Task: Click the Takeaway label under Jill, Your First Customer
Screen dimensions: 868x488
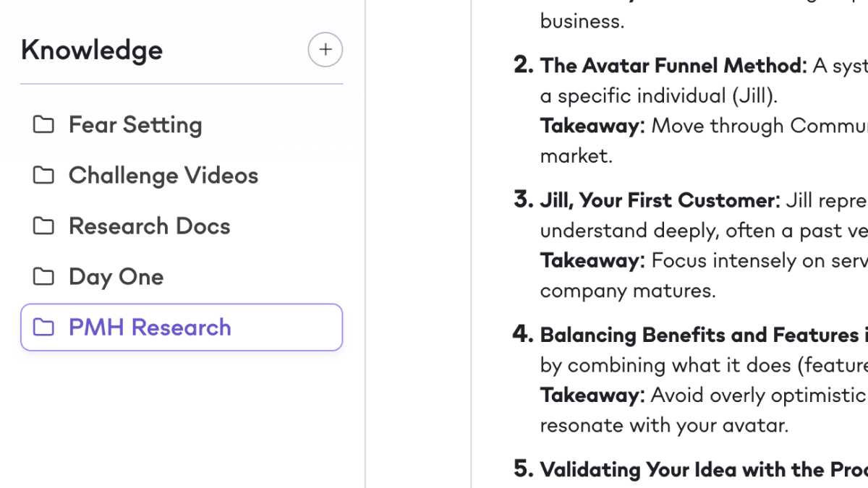Action: pyautogui.click(x=592, y=260)
